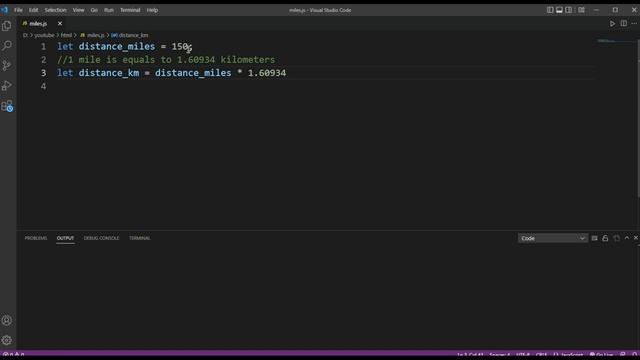Image resolution: width=640 pixels, height=360 pixels.
Task: Open the Code output channel dropdown
Action: point(553,238)
